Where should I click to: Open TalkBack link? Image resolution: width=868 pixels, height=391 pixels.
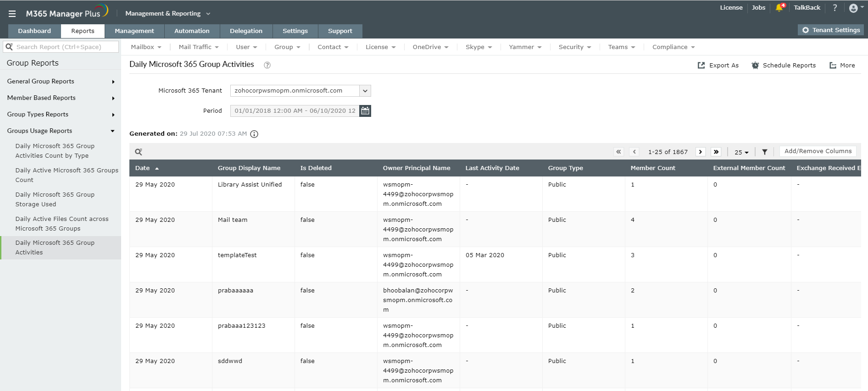[x=807, y=8]
